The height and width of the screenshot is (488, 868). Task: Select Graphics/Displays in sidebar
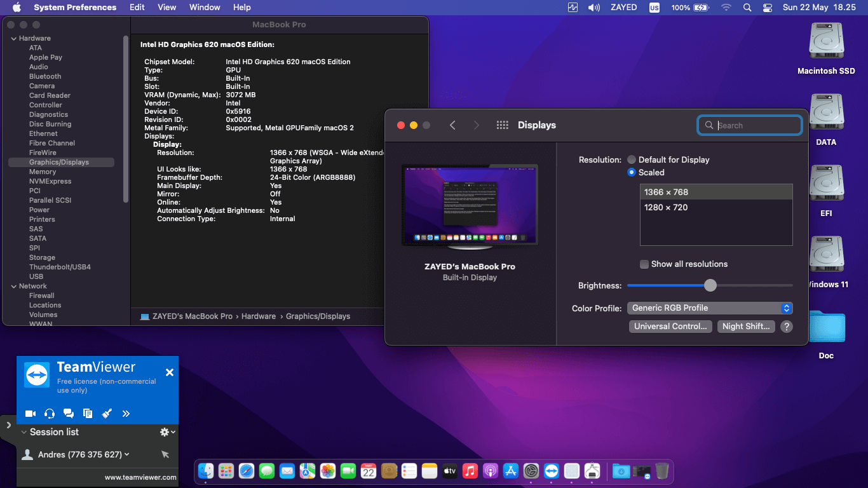click(x=61, y=162)
